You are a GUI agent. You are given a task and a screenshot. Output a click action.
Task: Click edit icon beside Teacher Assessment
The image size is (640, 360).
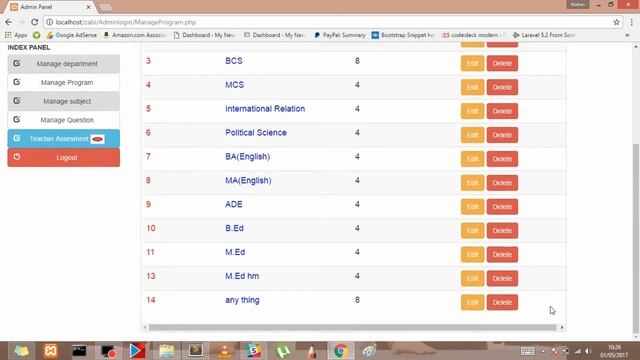[x=17, y=138]
